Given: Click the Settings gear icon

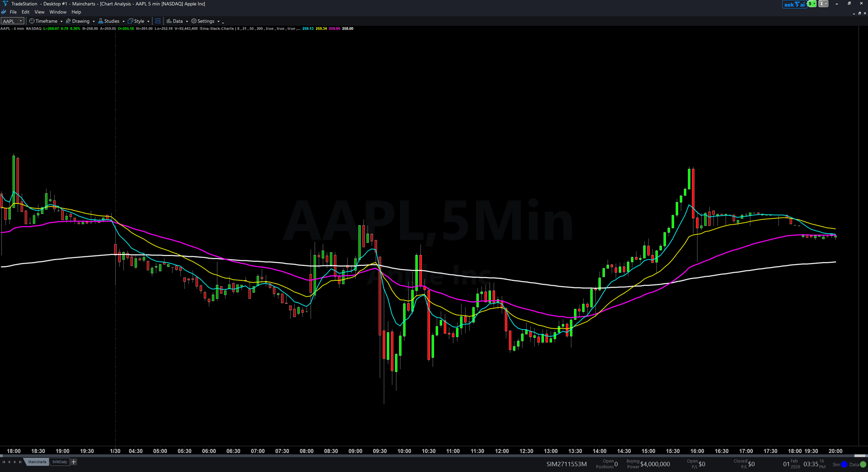Looking at the screenshot, I should [193, 21].
